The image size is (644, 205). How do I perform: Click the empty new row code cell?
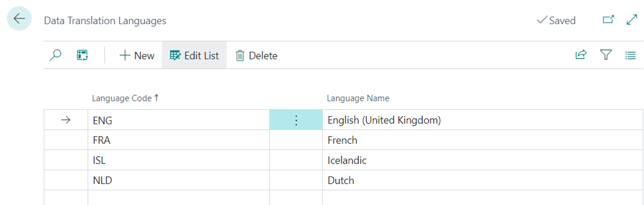point(178,198)
